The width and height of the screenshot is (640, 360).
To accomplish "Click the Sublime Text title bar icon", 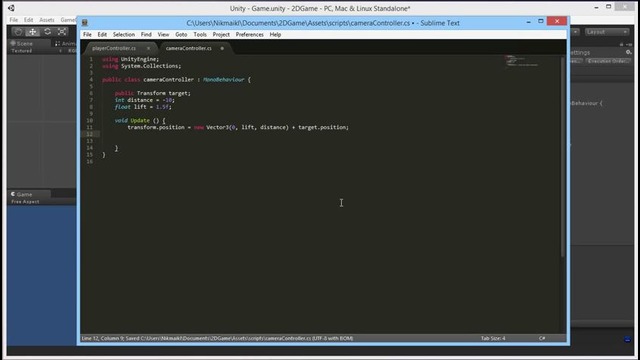I will 84,22.
